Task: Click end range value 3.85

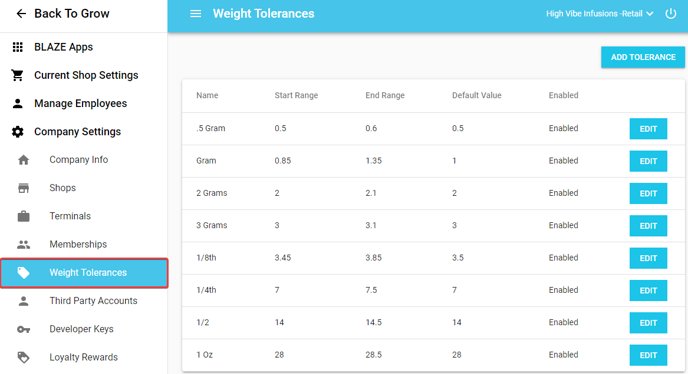Action: coord(373,258)
